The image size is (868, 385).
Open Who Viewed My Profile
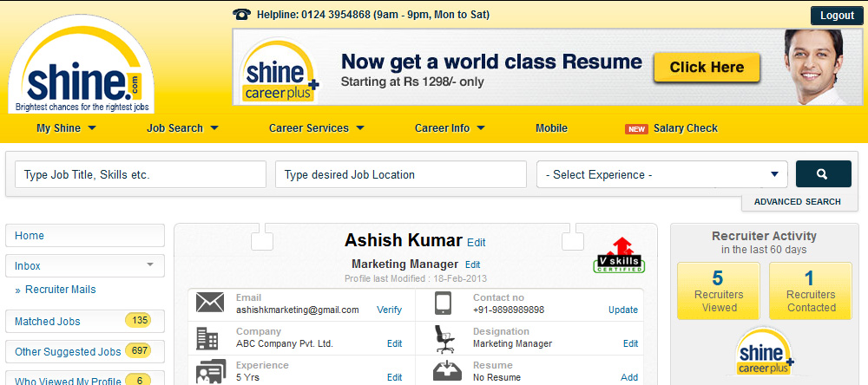click(x=85, y=379)
